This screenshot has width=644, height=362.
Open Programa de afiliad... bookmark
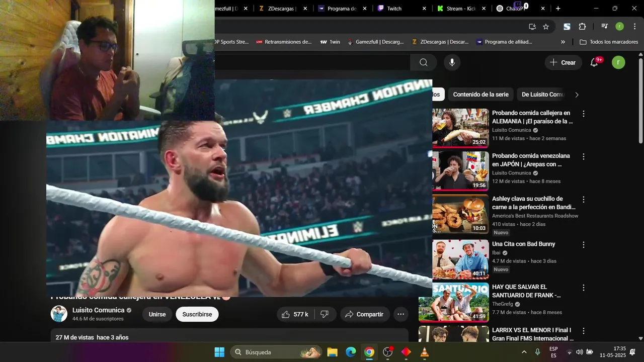pos(504,42)
